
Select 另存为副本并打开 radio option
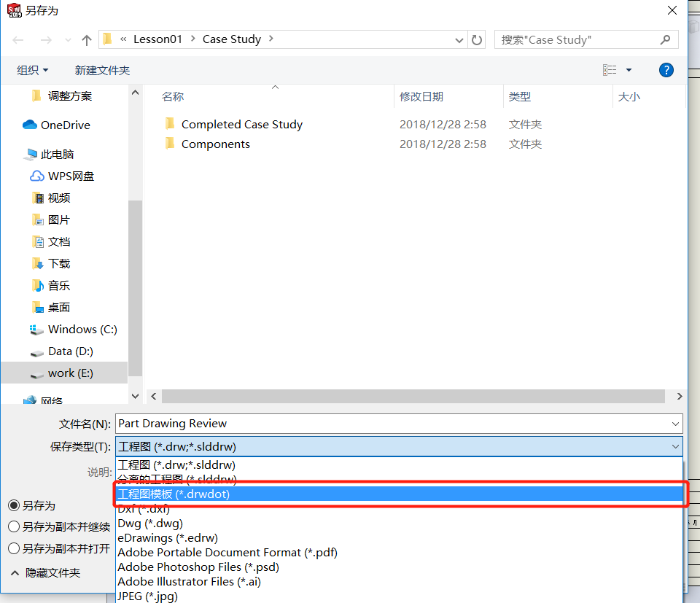click(x=14, y=548)
